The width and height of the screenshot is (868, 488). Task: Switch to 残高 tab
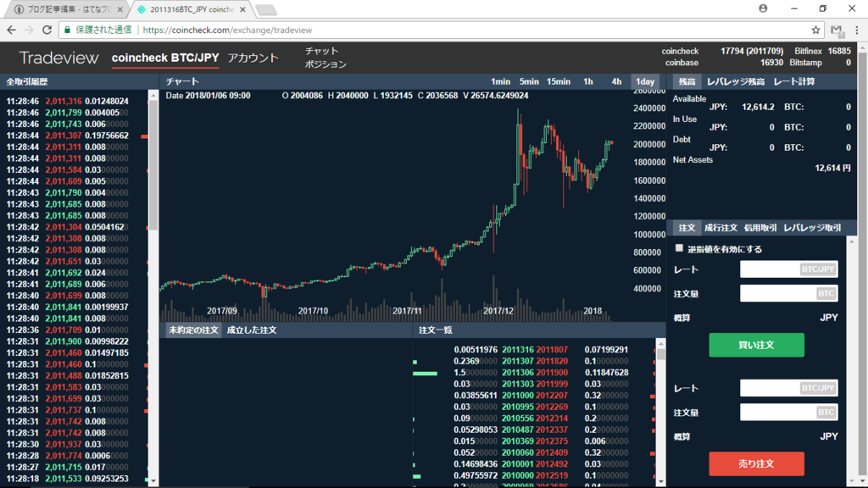[687, 81]
